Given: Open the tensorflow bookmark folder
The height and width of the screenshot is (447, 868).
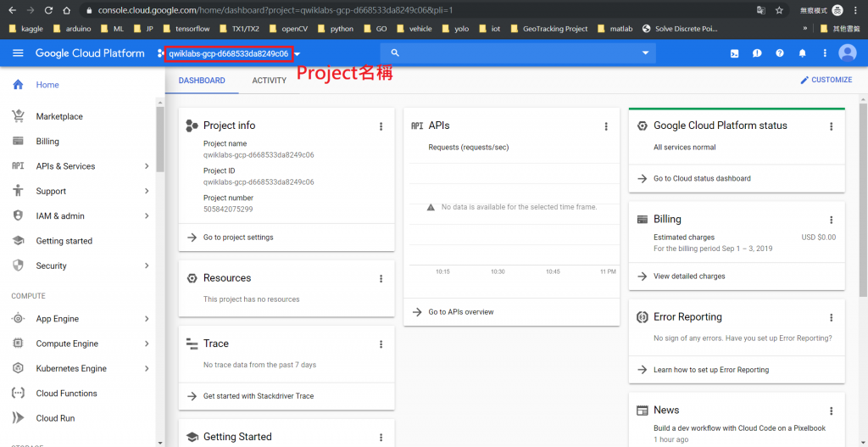Looking at the screenshot, I should pyautogui.click(x=187, y=29).
